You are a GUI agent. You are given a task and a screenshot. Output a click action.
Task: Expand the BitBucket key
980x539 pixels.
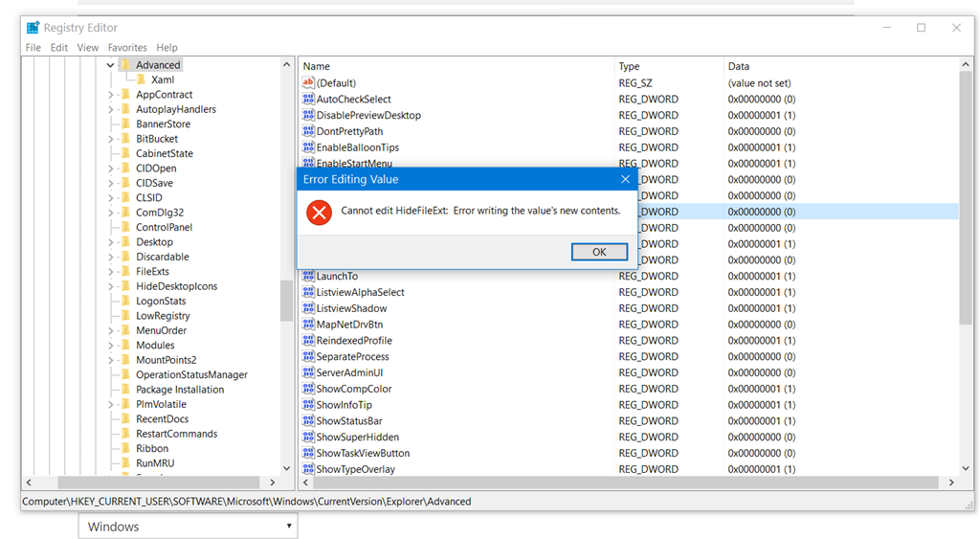pos(110,139)
